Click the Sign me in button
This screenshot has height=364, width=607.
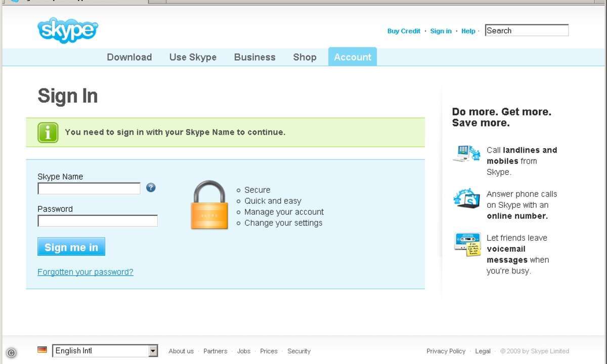coord(71,247)
